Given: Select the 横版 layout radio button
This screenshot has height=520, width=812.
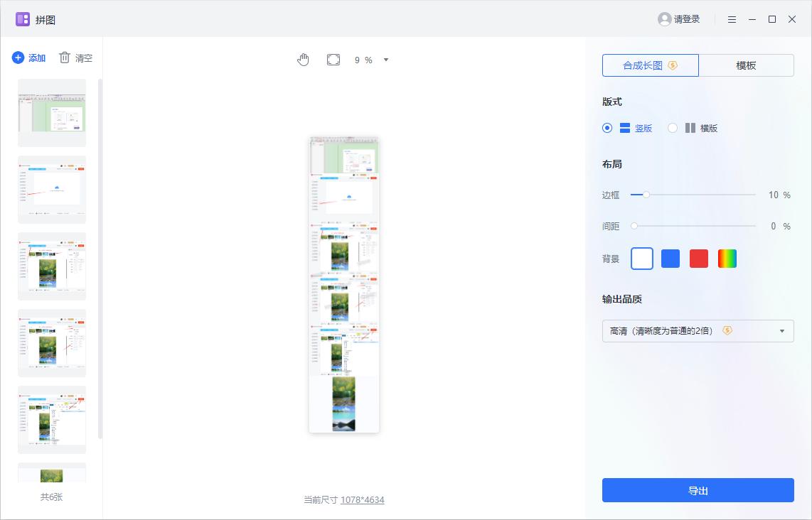Looking at the screenshot, I should (x=673, y=128).
